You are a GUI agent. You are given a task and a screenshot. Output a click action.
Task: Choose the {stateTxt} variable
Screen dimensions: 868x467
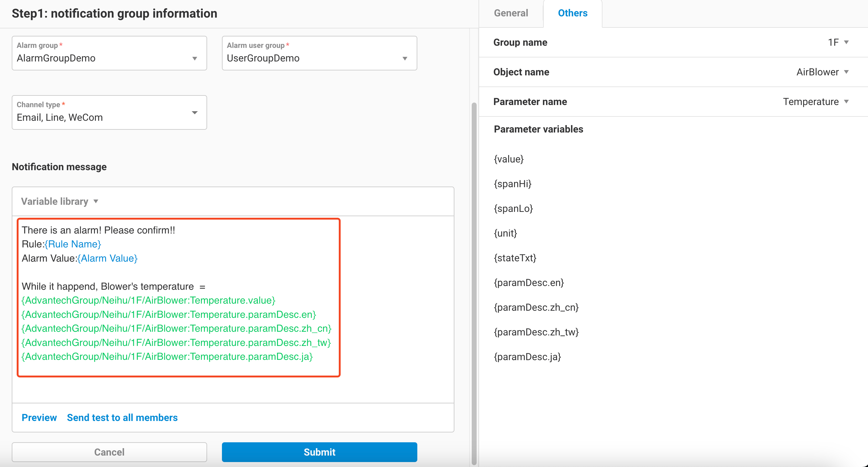tap(515, 258)
